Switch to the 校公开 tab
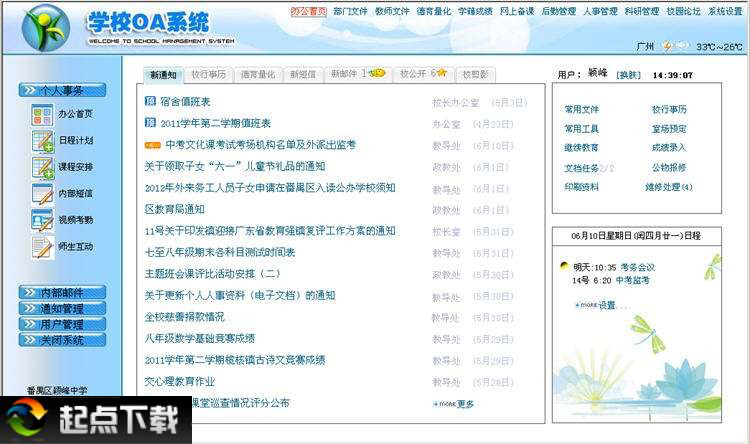The image size is (750, 444). click(x=423, y=74)
